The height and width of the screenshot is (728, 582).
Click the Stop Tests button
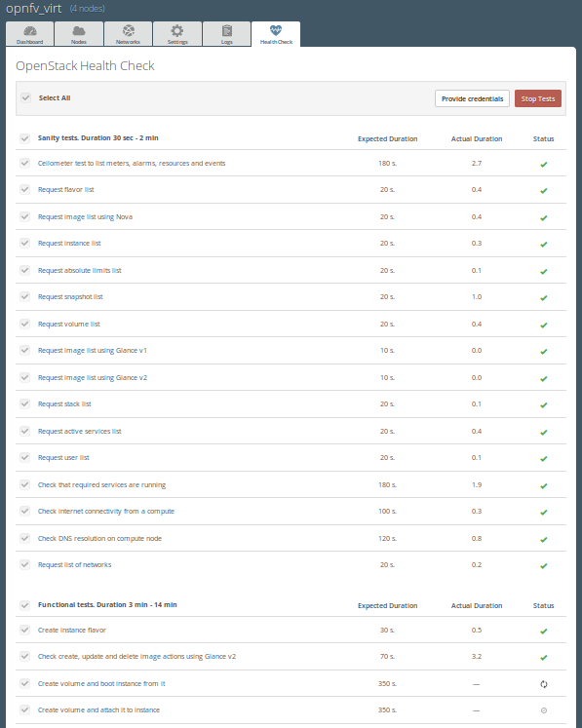(x=538, y=98)
